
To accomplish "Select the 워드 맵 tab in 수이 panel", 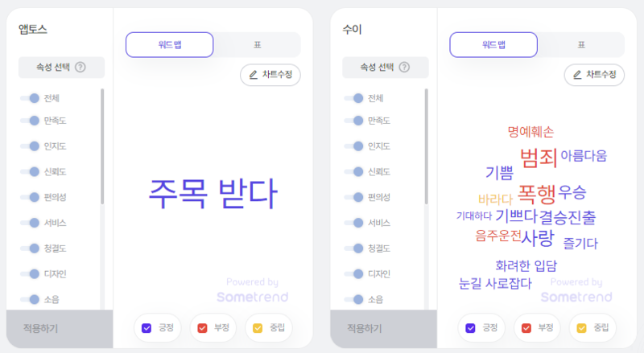I will pyautogui.click(x=493, y=45).
